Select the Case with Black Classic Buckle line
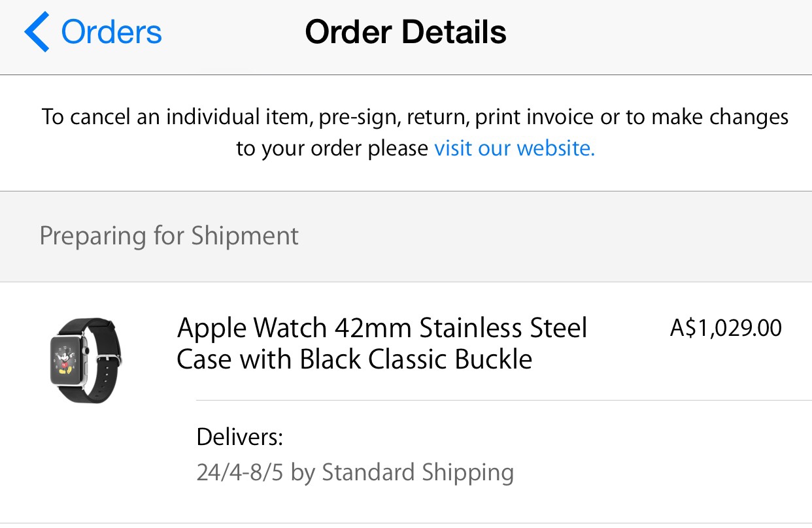Image resolution: width=812 pixels, height=528 pixels. (354, 359)
